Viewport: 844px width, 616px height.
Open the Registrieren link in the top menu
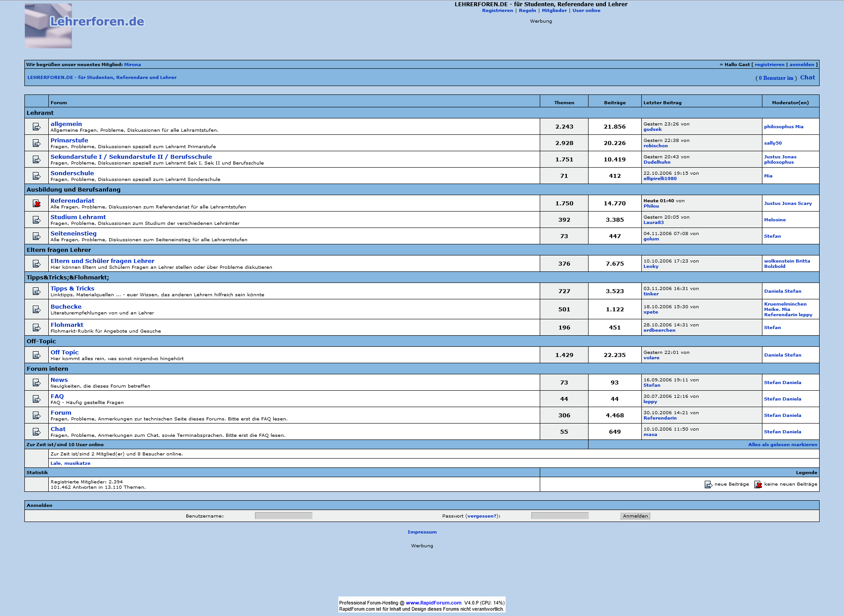[x=497, y=11]
